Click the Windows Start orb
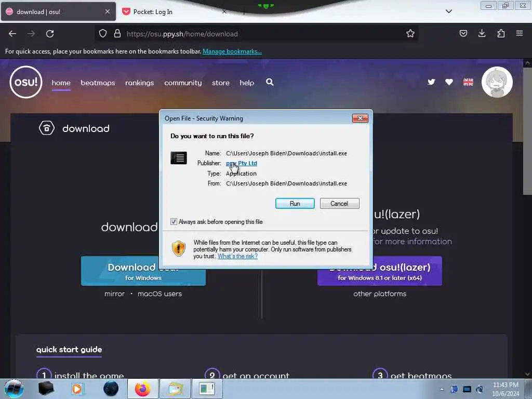The image size is (532, 399). point(14,389)
